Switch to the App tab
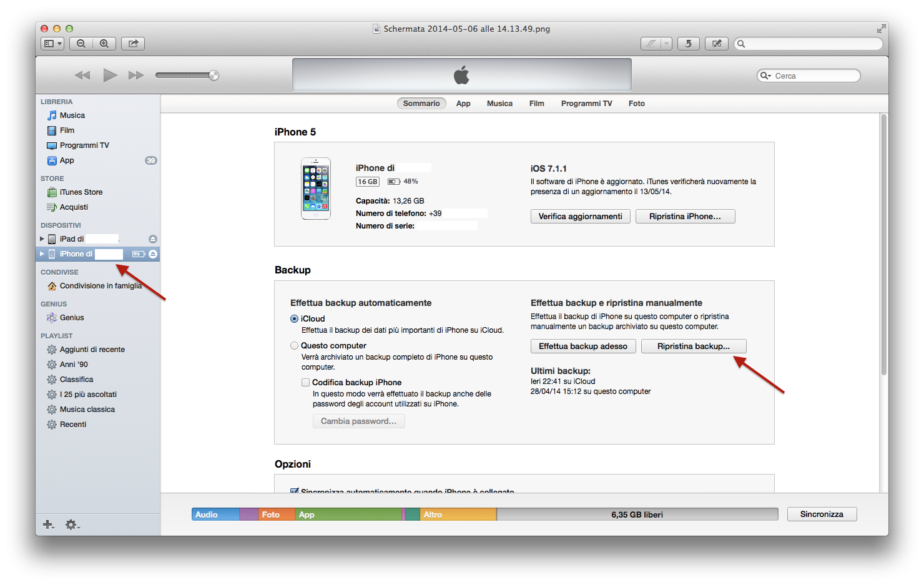This screenshot has width=924, height=585. (463, 104)
